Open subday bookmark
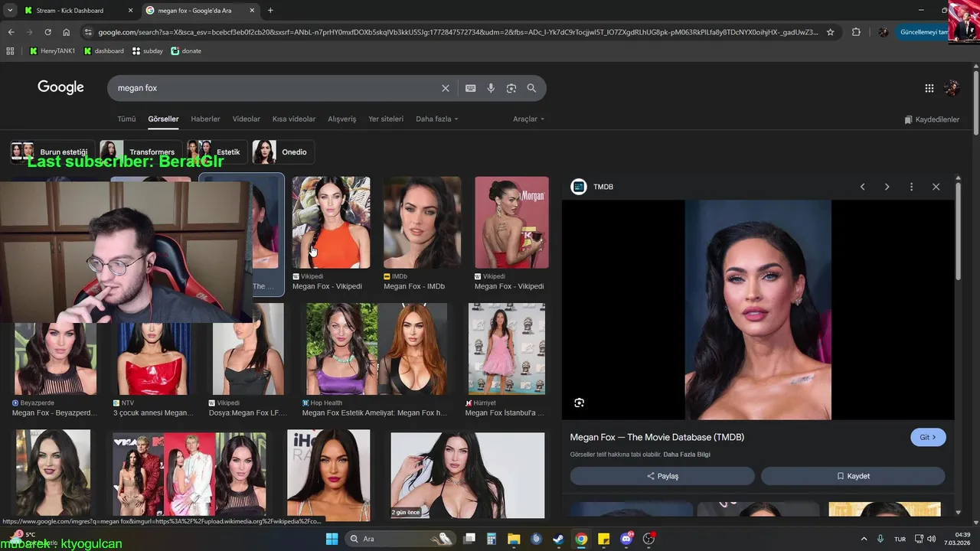 [x=147, y=51]
